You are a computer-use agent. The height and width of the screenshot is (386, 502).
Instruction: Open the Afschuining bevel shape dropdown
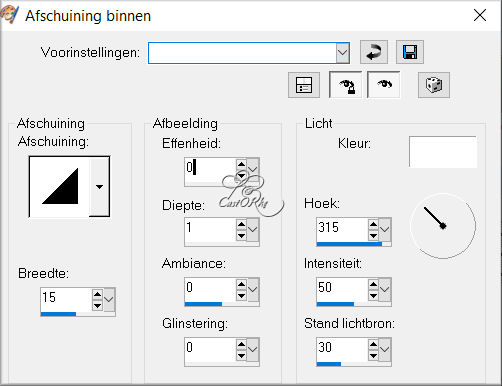click(99, 187)
